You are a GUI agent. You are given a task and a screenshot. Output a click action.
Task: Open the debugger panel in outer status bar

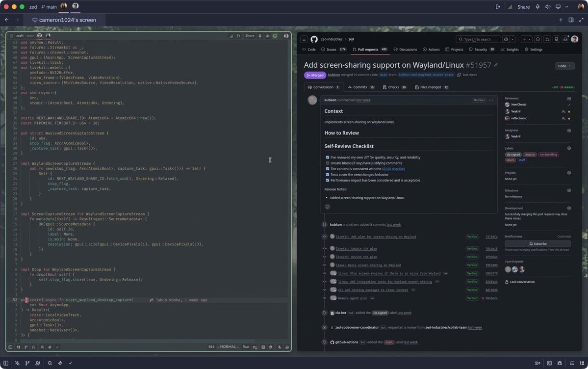560,363
